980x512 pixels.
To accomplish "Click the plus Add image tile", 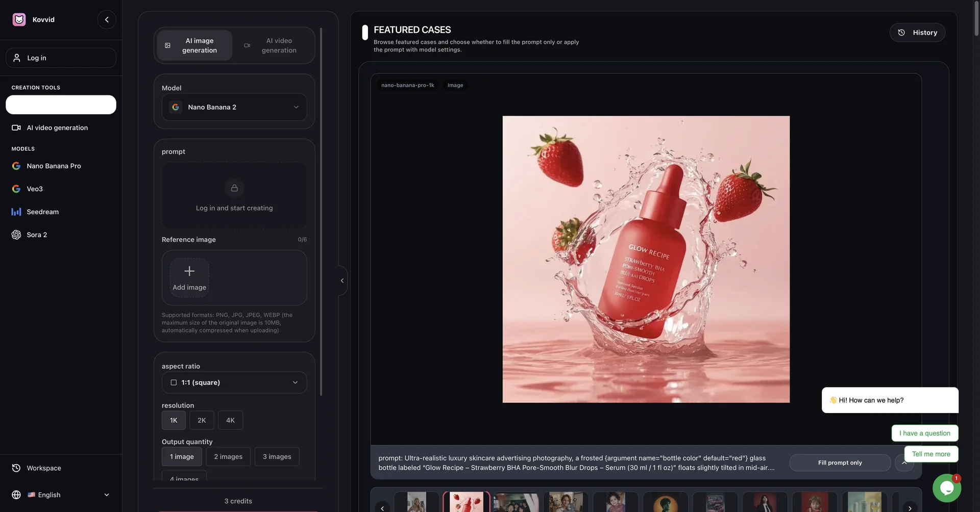I will [189, 277].
